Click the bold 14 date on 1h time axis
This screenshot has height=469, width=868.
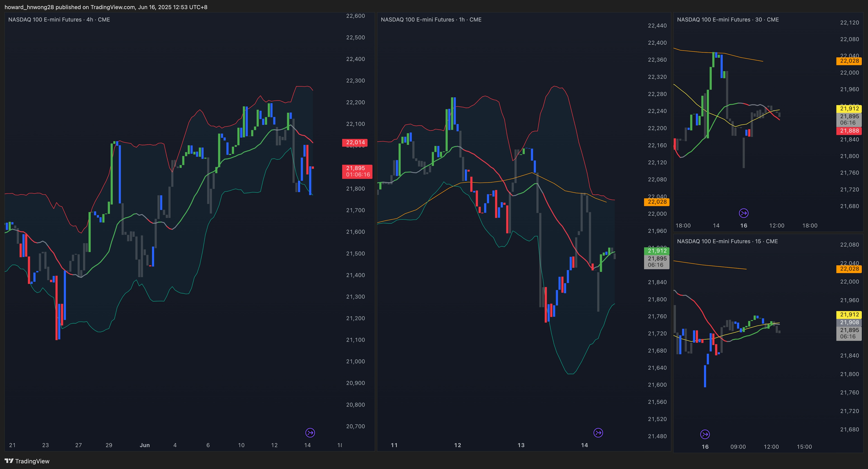(584, 445)
